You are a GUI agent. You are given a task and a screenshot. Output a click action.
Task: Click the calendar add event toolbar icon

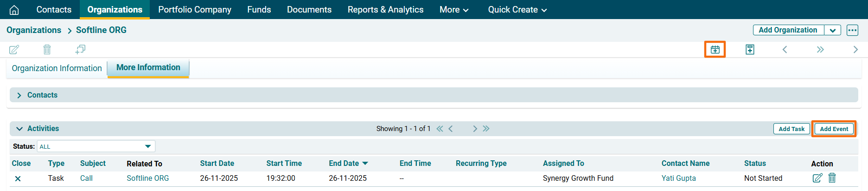pos(715,49)
